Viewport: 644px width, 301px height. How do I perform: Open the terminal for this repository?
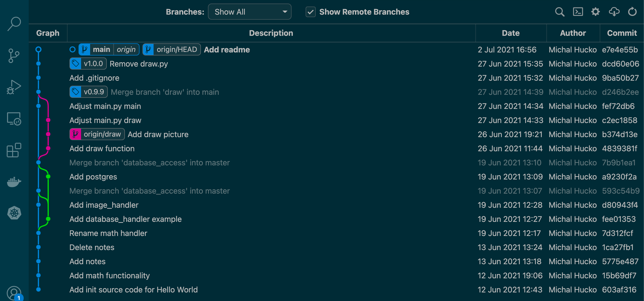[578, 12]
